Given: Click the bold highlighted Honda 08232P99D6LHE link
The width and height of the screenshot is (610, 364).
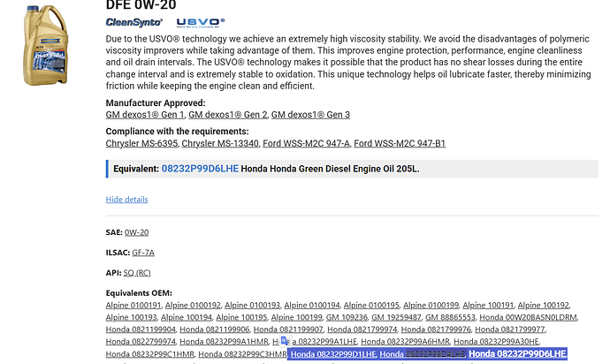Looking at the screenshot, I should pos(517,354).
